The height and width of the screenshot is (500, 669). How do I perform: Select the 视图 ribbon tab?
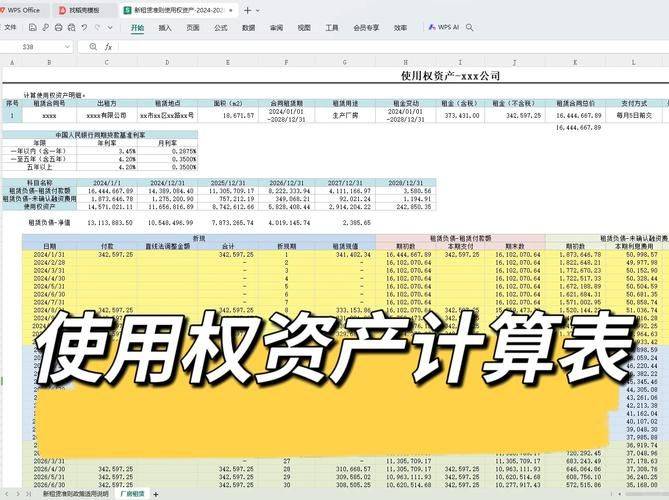point(304,28)
